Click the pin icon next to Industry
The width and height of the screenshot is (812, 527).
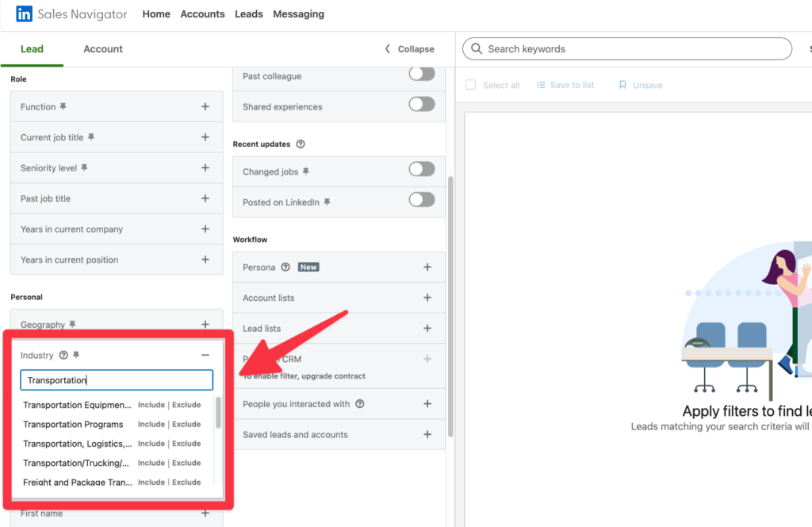click(x=75, y=355)
